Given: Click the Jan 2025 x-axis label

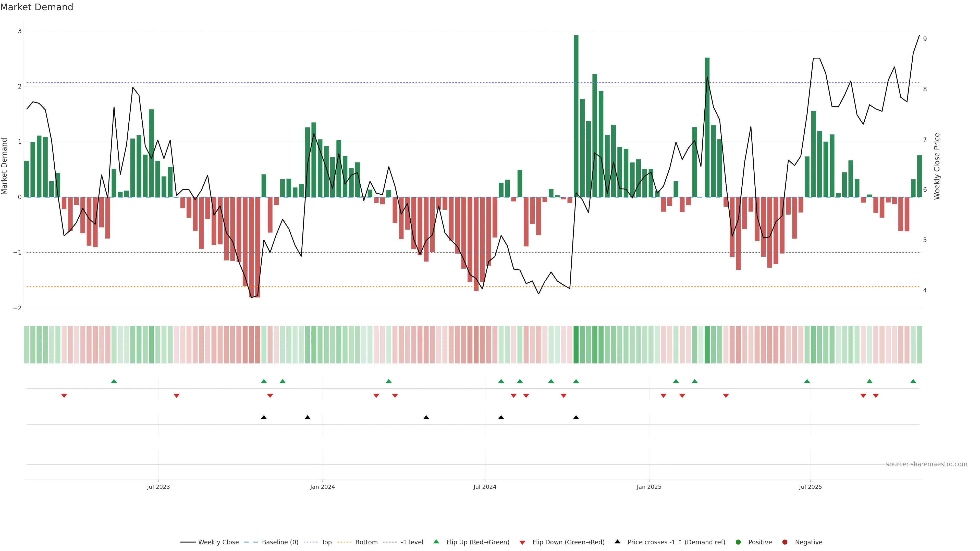Looking at the screenshot, I should (649, 487).
